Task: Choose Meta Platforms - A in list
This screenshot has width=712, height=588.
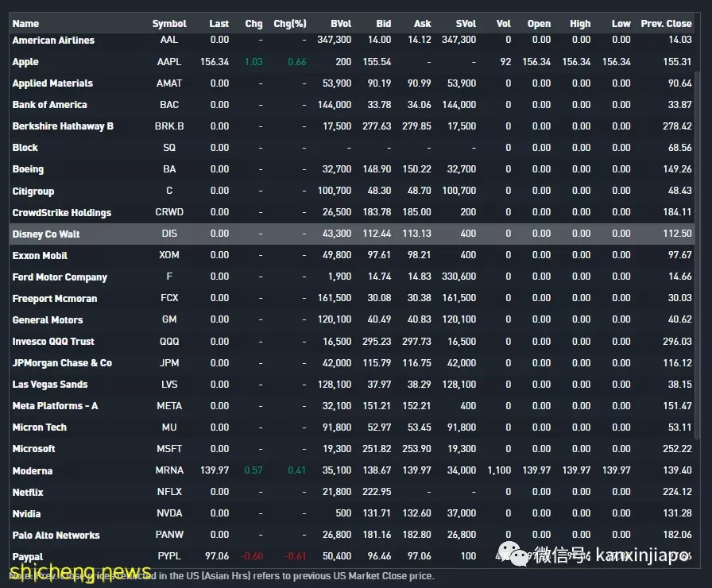Action: [55, 405]
